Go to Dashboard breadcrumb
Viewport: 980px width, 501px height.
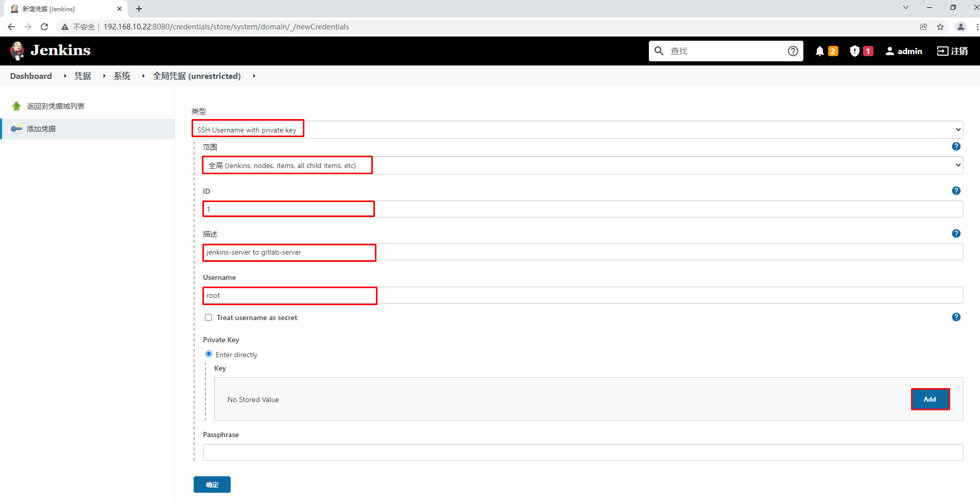31,76
